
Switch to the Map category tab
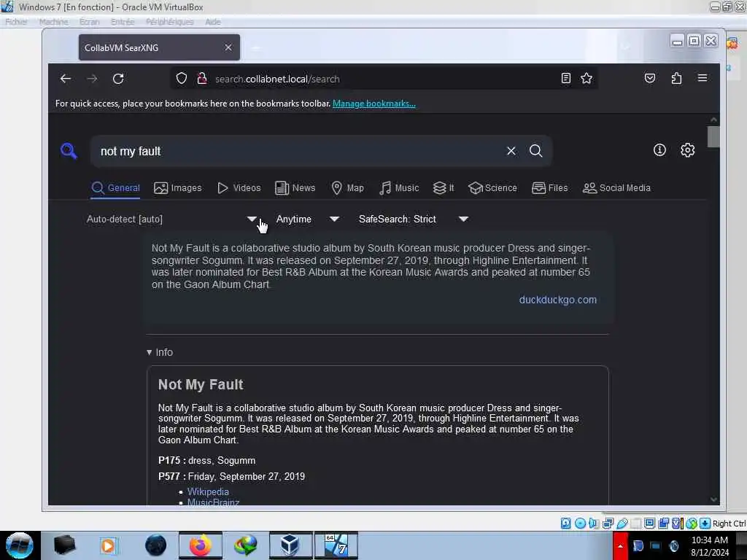click(348, 188)
